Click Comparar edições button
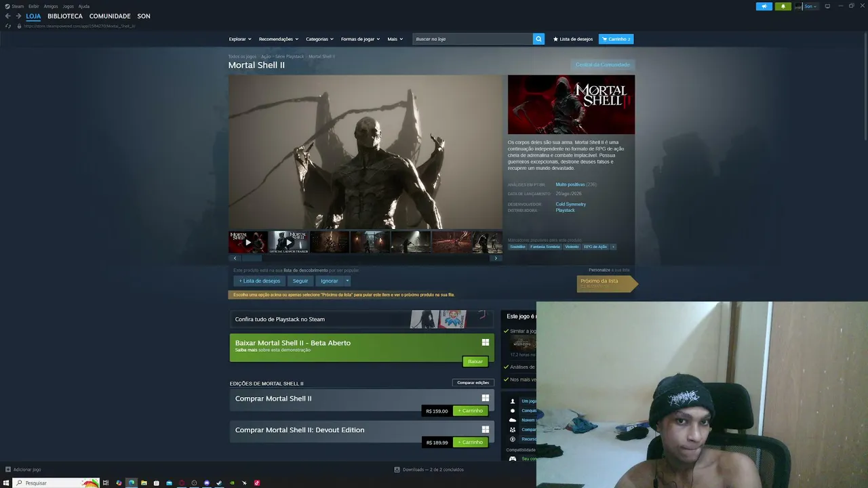This screenshot has width=868, height=488. [473, 383]
